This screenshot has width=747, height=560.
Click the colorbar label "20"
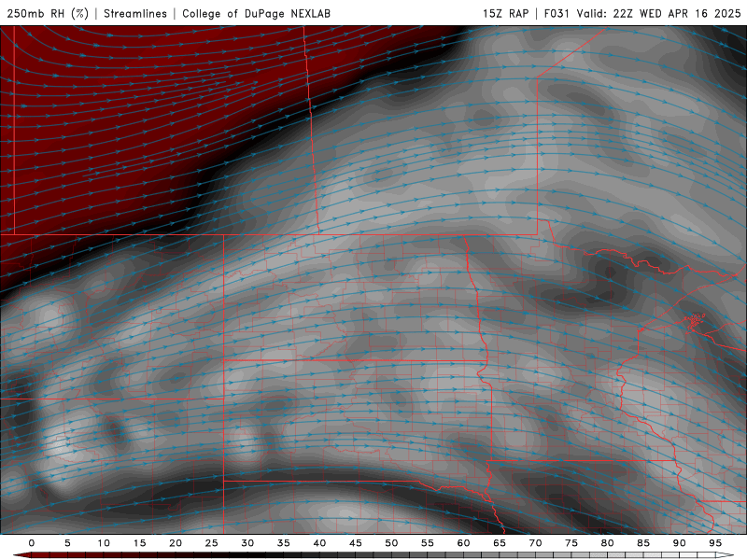point(176,543)
